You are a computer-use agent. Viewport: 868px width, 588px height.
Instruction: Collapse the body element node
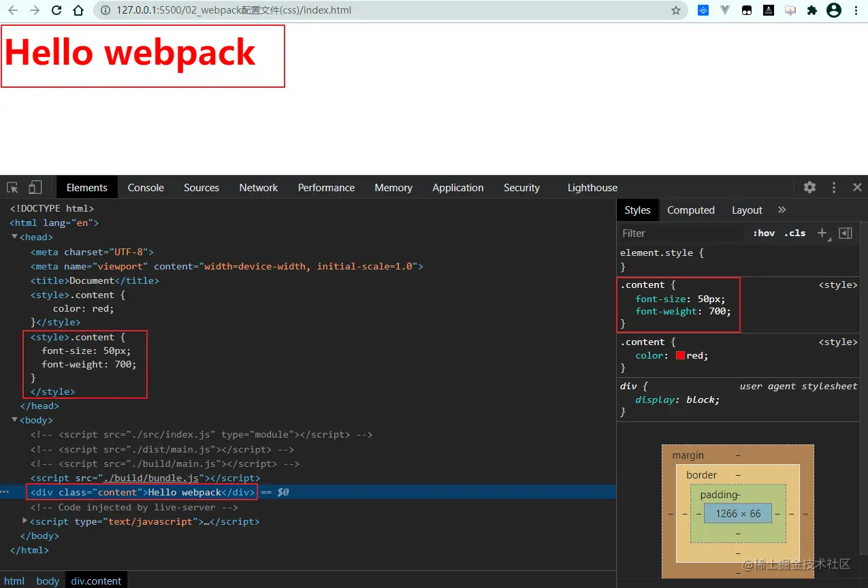[x=15, y=420]
